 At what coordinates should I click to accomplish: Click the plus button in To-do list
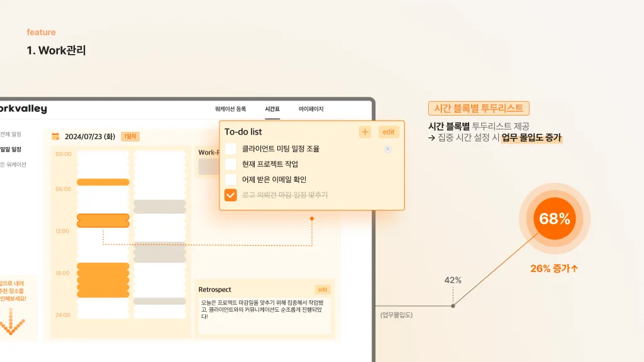point(365,132)
